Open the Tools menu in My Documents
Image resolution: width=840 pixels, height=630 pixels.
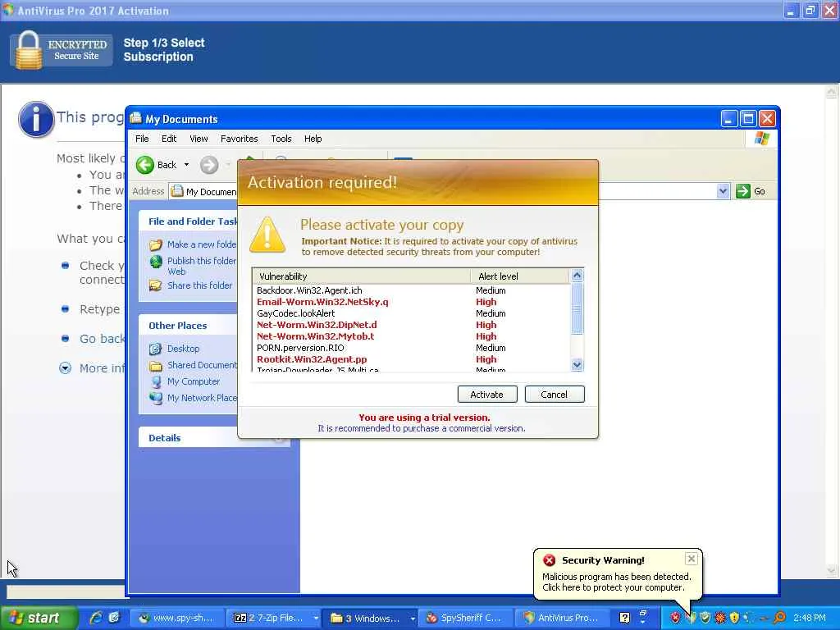click(x=281, y=139)
